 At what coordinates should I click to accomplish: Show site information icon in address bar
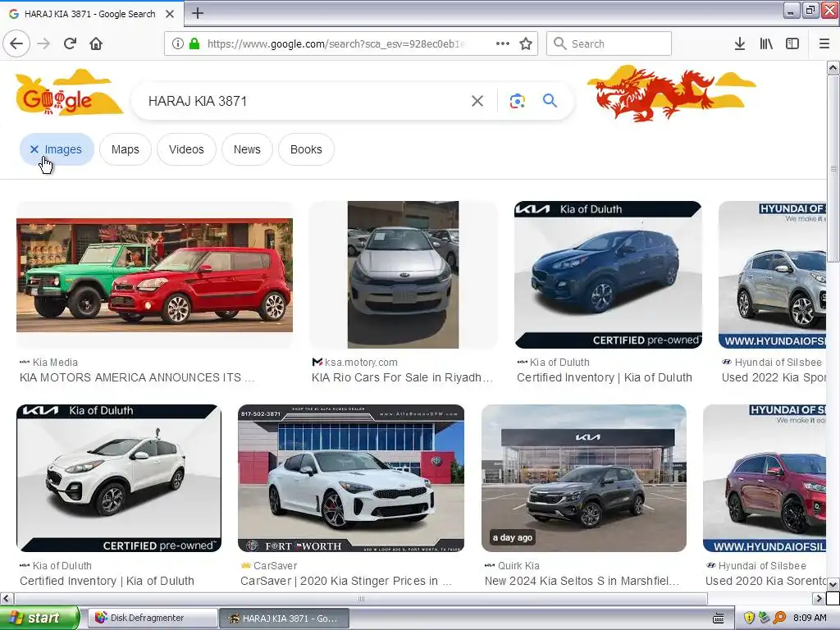point(178,44)
